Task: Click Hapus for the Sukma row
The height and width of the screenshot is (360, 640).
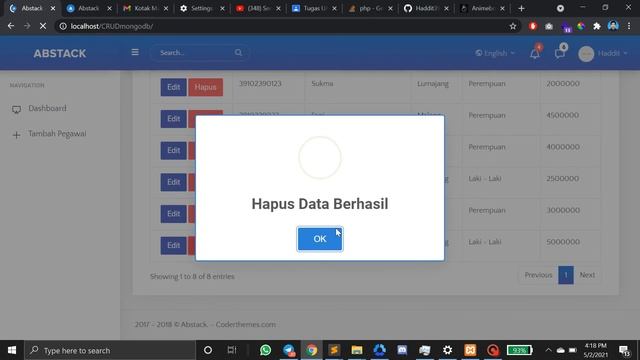Action: click(x=205, y=87)
